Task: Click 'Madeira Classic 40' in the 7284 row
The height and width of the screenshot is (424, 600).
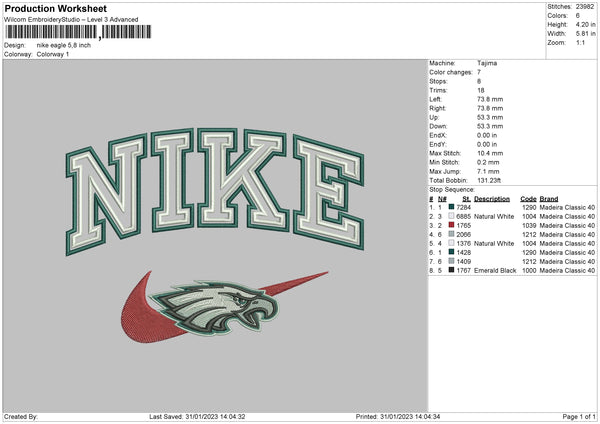Action: [567, 207]
